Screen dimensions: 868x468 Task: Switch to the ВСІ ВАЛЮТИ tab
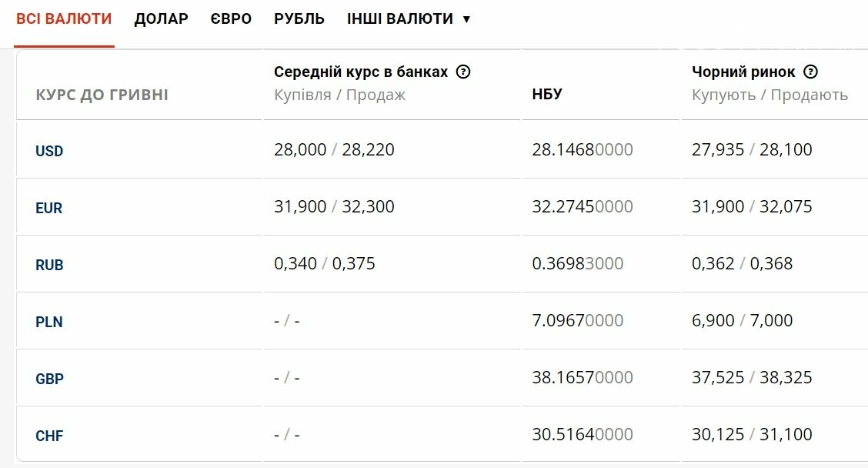click(x=64, y=18)
